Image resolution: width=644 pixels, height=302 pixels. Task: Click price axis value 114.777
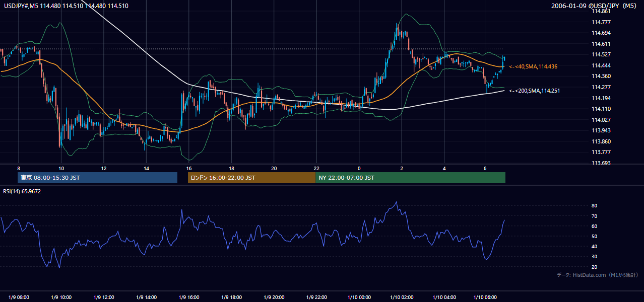point(601,22)
